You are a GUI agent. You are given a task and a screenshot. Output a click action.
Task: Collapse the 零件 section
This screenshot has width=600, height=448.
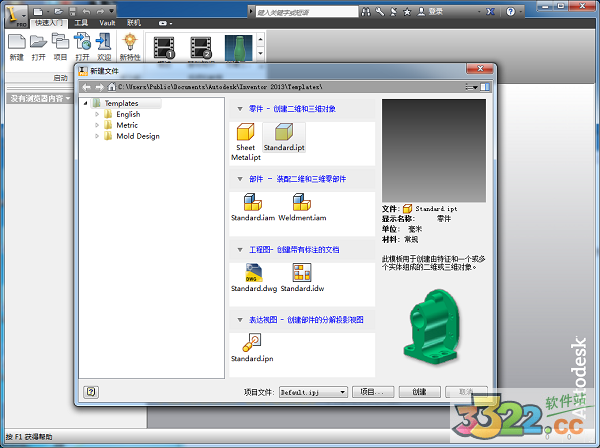pyautogui.click(x=240, y=109)
